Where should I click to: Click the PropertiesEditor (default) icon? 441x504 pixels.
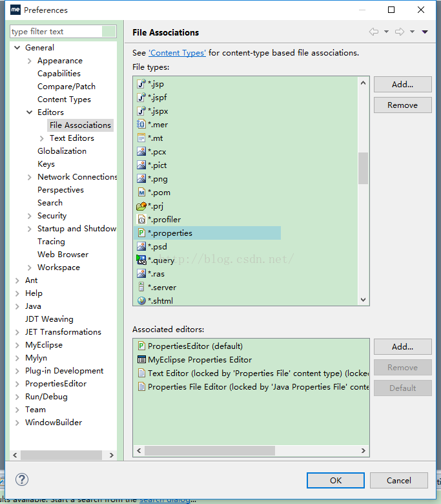pos(141,346)
